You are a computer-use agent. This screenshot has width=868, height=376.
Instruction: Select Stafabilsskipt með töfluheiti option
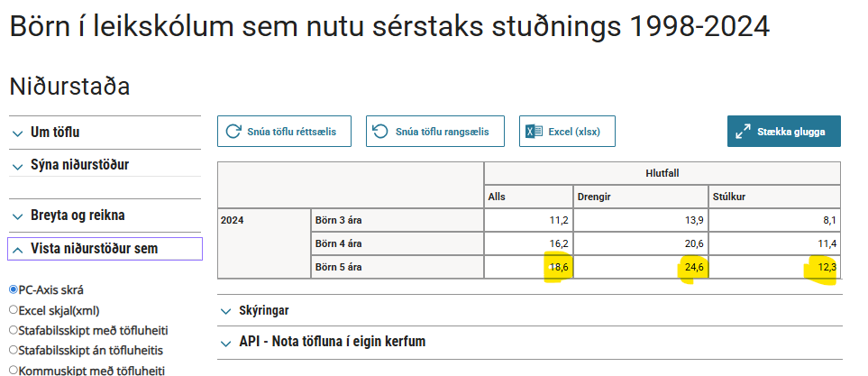click(14, 330)
